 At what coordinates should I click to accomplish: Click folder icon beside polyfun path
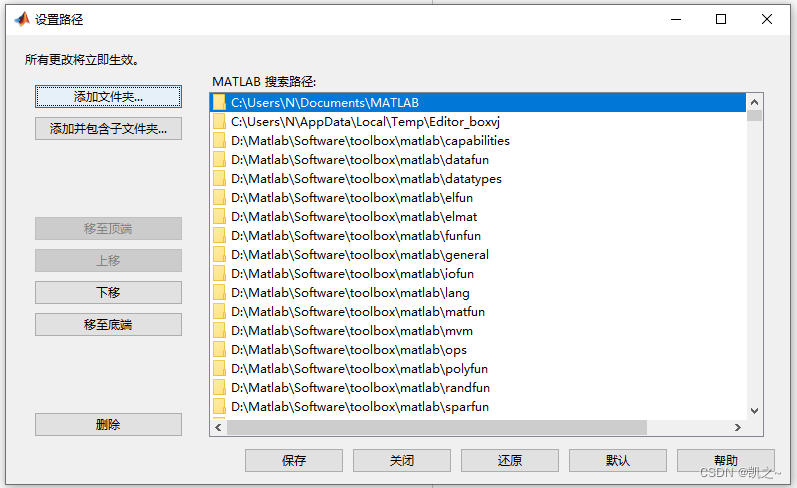(219, 369)
